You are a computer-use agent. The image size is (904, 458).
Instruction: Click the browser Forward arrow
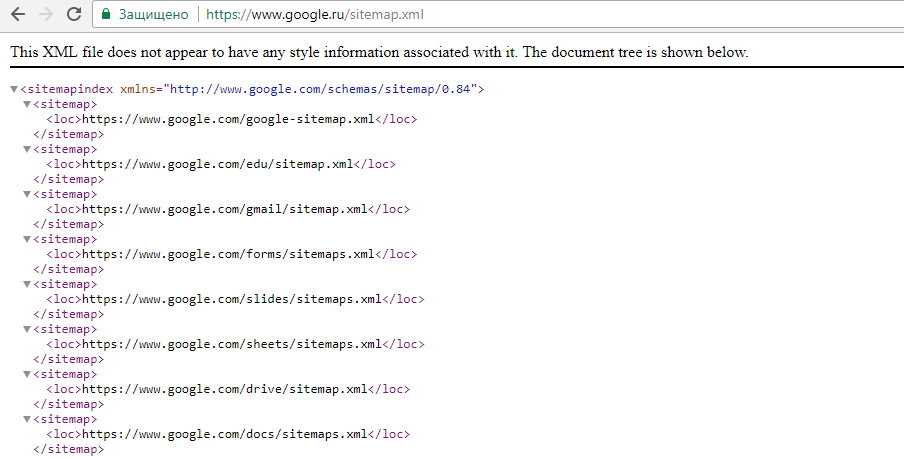46,14
